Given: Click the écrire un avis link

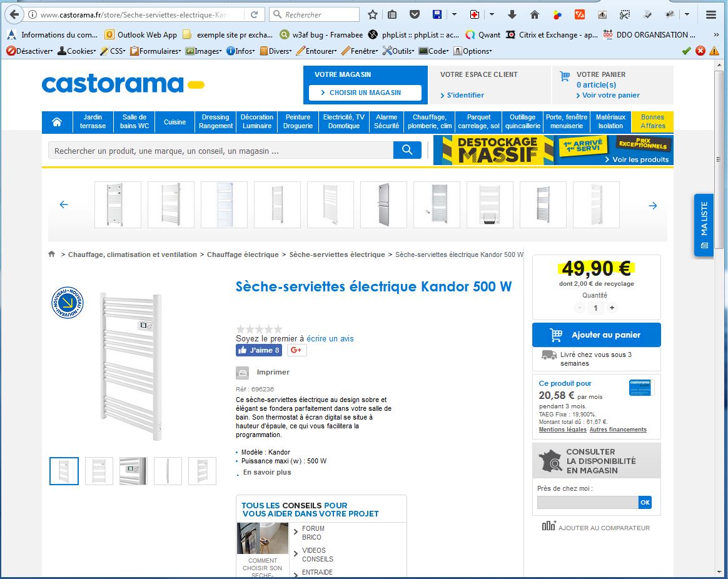Looking at the screenshot, I should pyautogui.click(x=330, y=339).
